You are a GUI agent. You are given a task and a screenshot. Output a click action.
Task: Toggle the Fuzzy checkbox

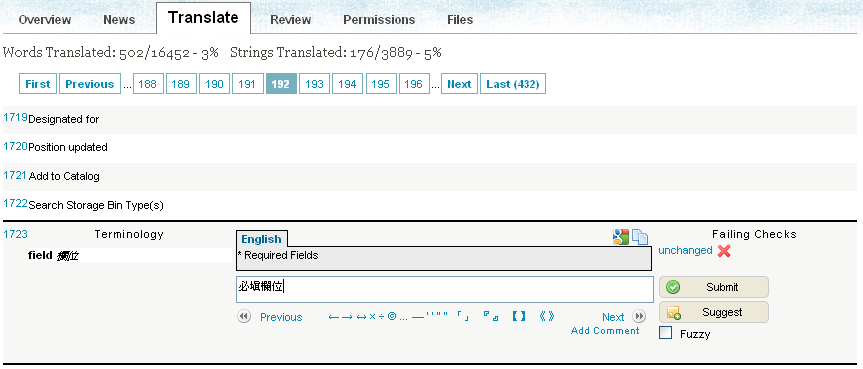coord(665,333)
